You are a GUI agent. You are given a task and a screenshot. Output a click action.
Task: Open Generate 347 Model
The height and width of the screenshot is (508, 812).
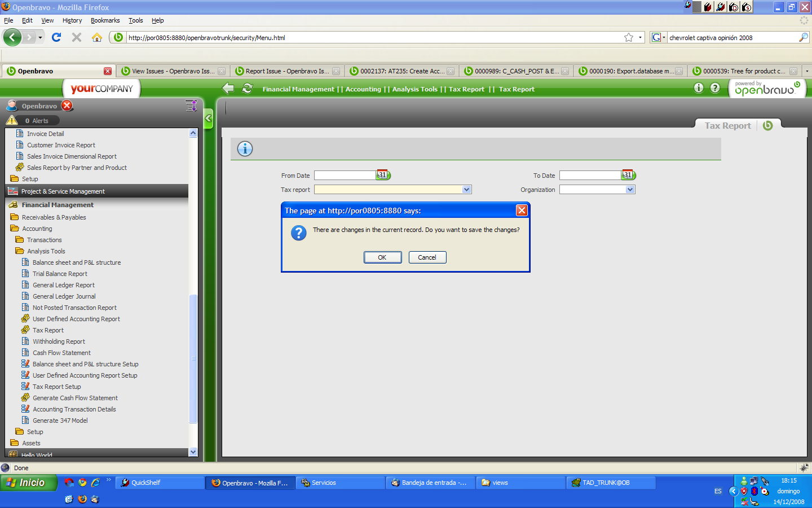pos(60,421)
